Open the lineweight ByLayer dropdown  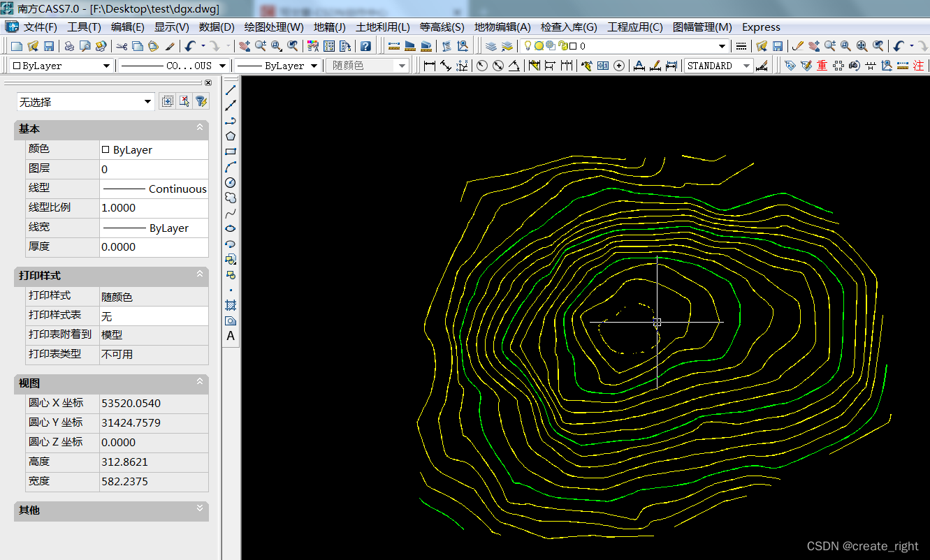pos(313,66)
